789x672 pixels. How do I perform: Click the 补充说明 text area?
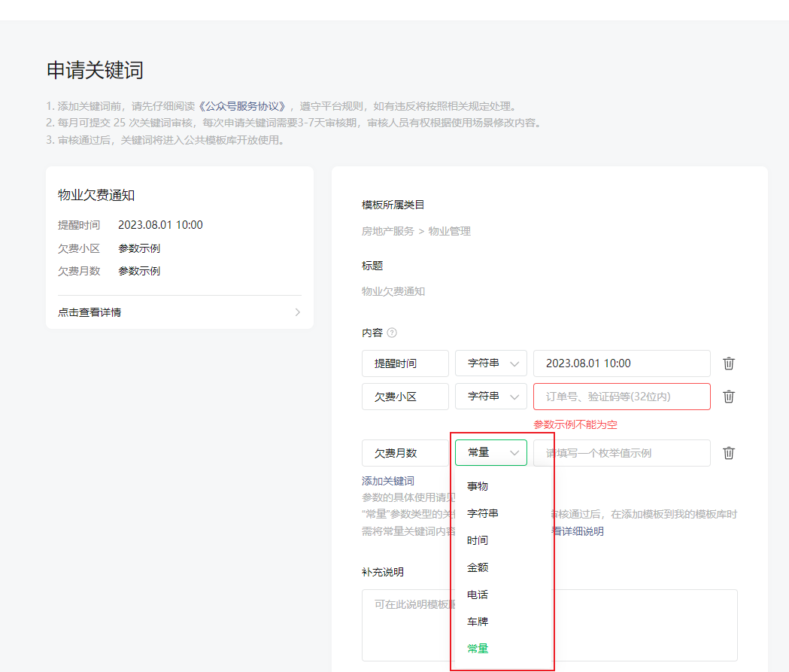point(550,625)
